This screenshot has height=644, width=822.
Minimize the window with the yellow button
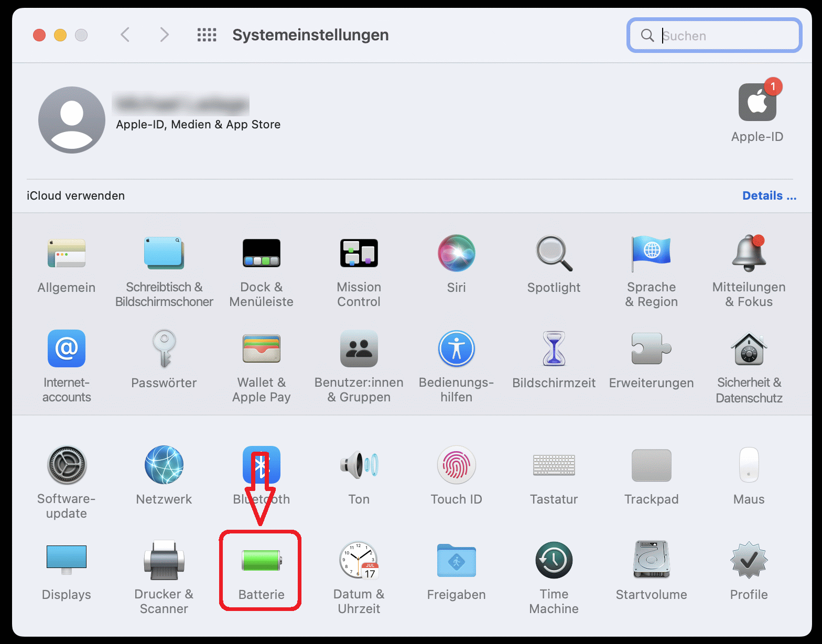pyautogui.click(x=60, y=35)
